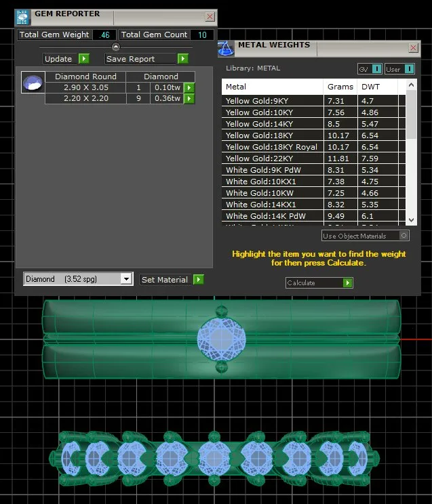
Task: Click the Update button
Action: pyautogui.click(x=66, y=59)
